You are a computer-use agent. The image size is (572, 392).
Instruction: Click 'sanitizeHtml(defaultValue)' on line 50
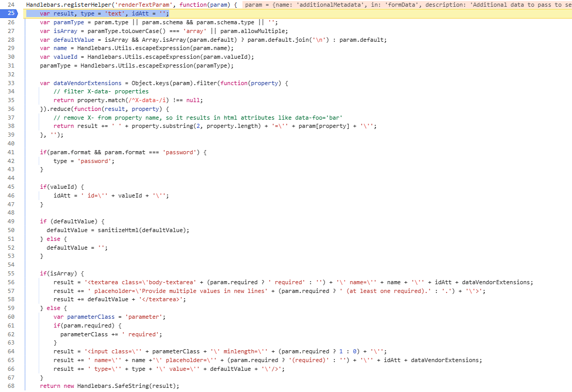(x=142, y=230)
